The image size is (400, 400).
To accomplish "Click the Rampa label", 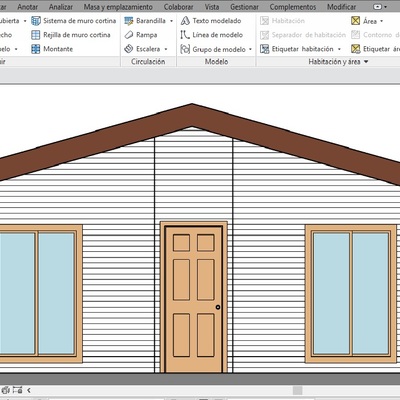I will click(x=147, y=35).
